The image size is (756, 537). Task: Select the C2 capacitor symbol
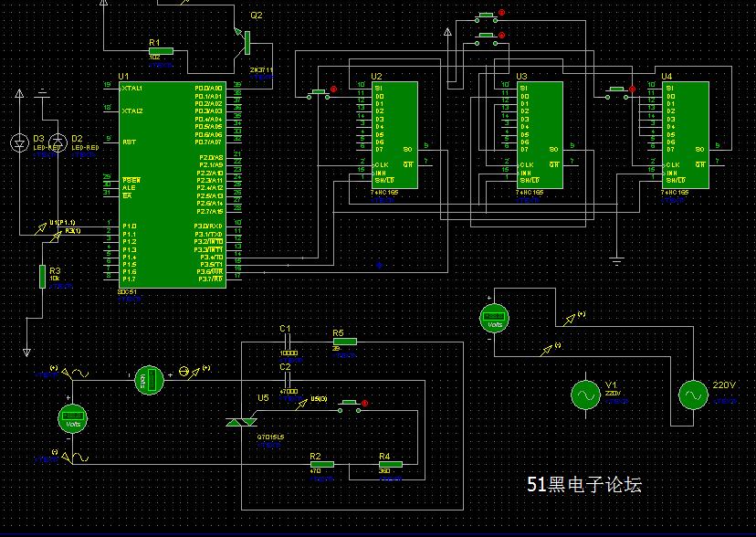click(286, 381)
